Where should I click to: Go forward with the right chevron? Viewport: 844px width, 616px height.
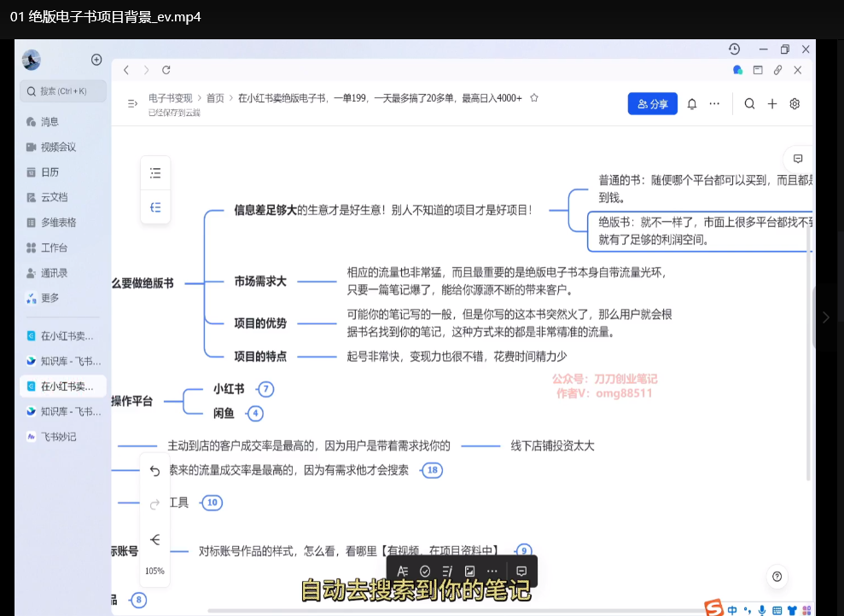point(146,70)
